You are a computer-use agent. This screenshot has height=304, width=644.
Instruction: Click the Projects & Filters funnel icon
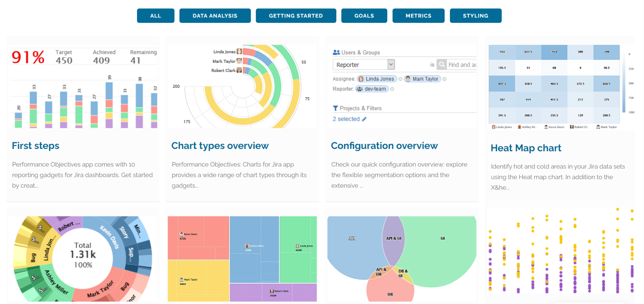(x=335, y=108)
